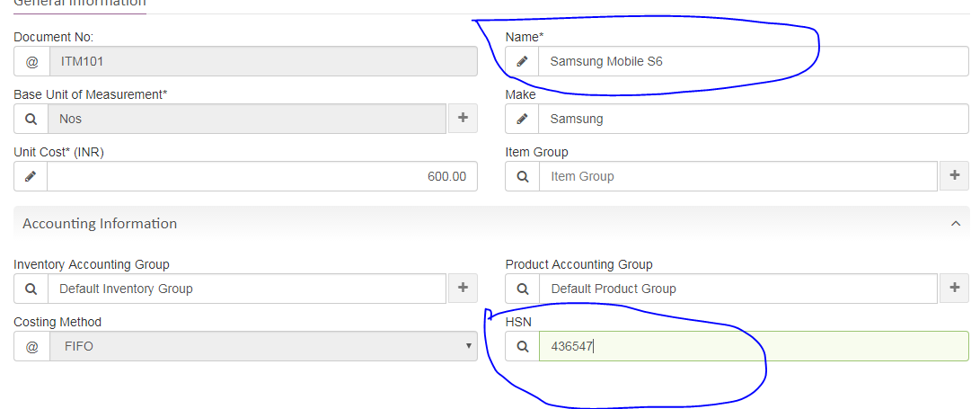This screenshot has width=980, height=409.
Task: Click the Samsung Mobile S6 name field
Action: tap(754, 62)
